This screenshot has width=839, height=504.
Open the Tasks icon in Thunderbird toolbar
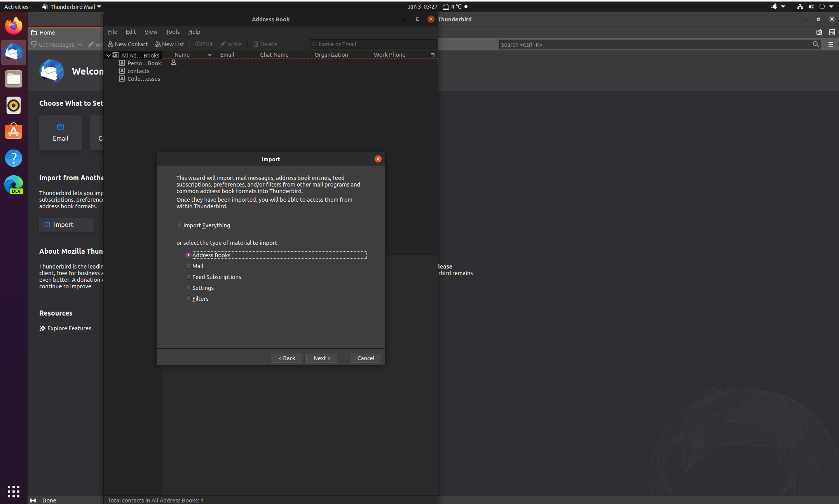pos(832,32)
